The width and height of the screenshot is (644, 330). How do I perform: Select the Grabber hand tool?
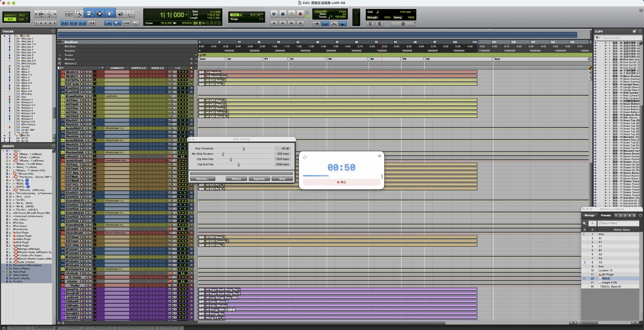click(110, 14)
